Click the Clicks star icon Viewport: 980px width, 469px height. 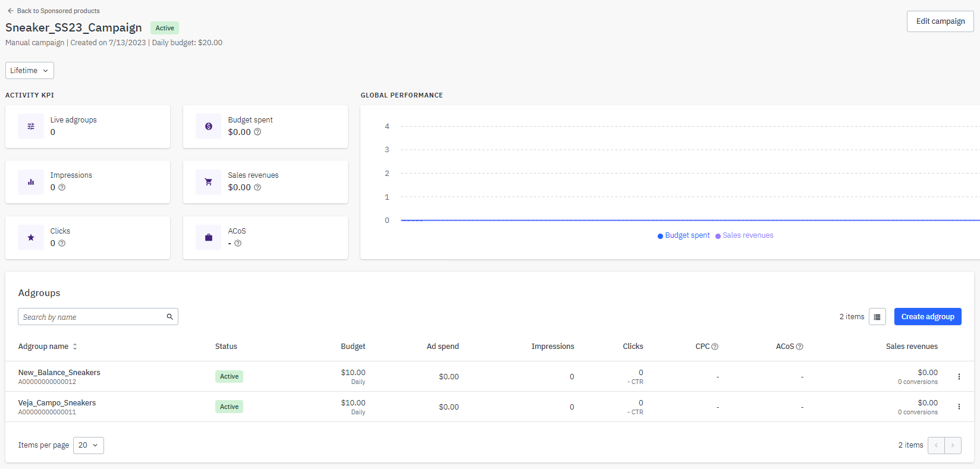(x=31, y=238)
